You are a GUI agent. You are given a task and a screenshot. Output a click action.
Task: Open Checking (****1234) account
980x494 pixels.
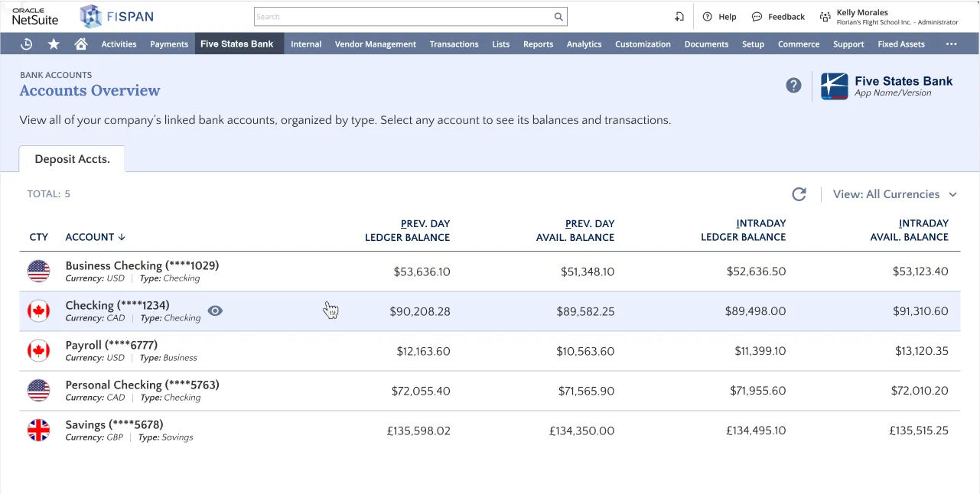point(117,305)
